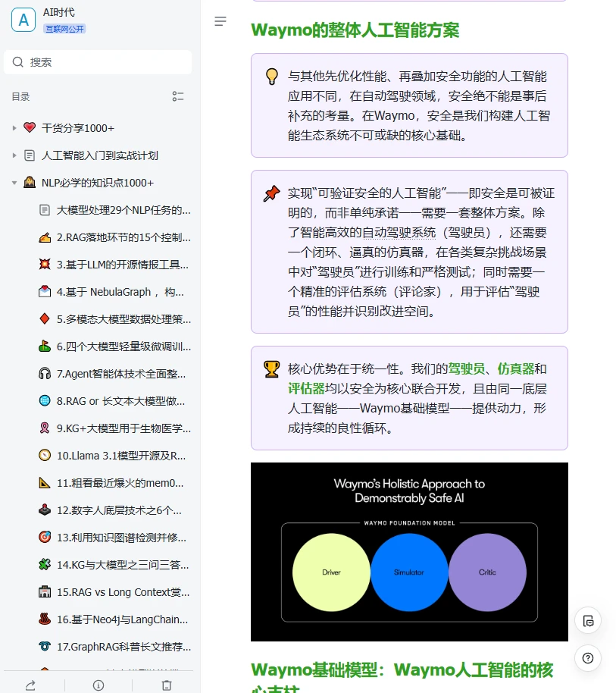Click the sort/filter icon next to 目录
This screenshot has width=616, height=693.
[178, 96]
